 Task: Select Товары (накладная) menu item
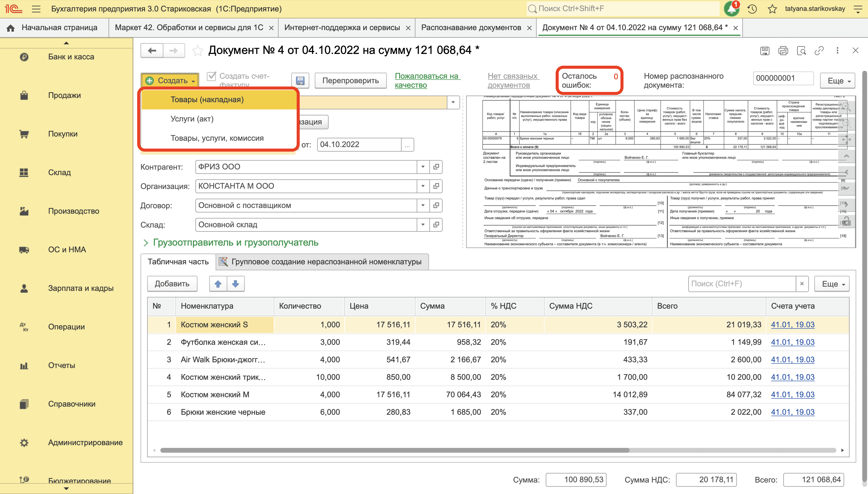pos(219,99)
